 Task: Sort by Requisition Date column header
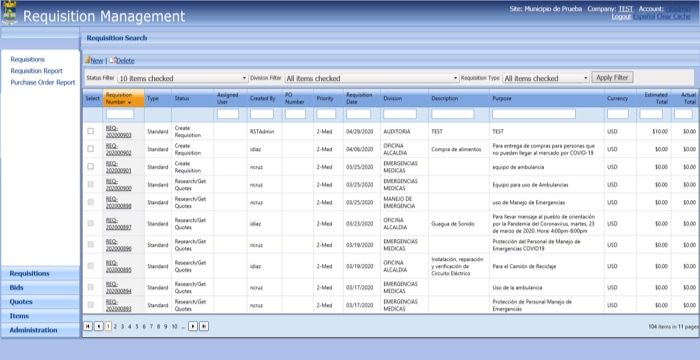click(359, 98)
